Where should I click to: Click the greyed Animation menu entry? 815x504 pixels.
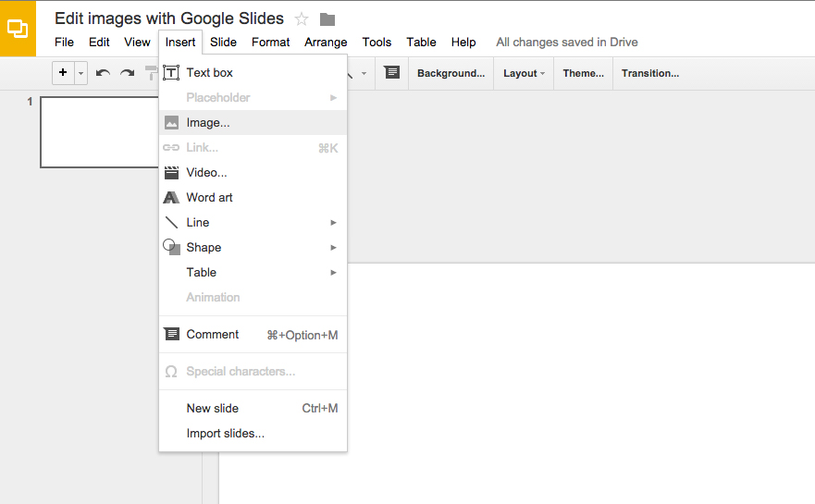tap(253, 297)
